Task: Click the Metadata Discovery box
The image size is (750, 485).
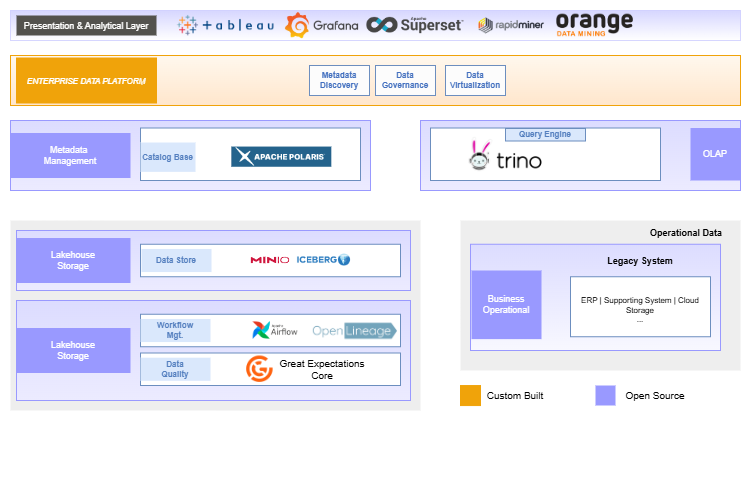Action: [339, 81]
